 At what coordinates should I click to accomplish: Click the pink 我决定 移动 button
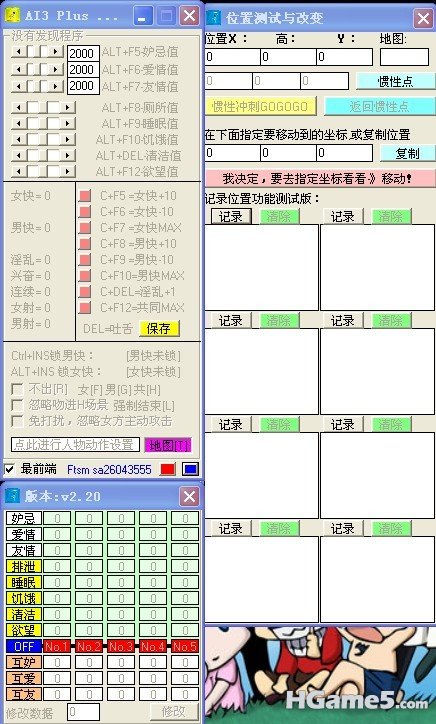click(320, 178)
